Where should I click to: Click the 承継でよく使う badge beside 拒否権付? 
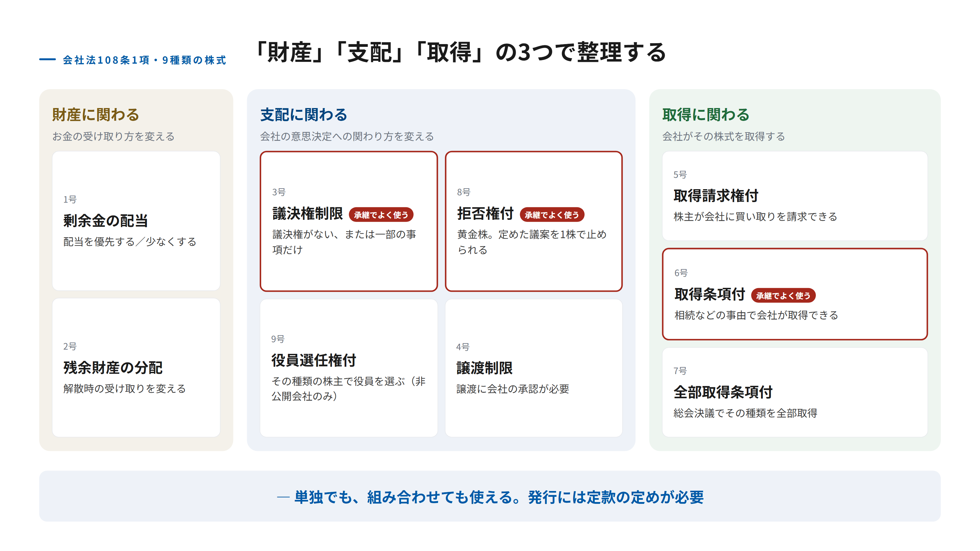[x=552, y=215]
